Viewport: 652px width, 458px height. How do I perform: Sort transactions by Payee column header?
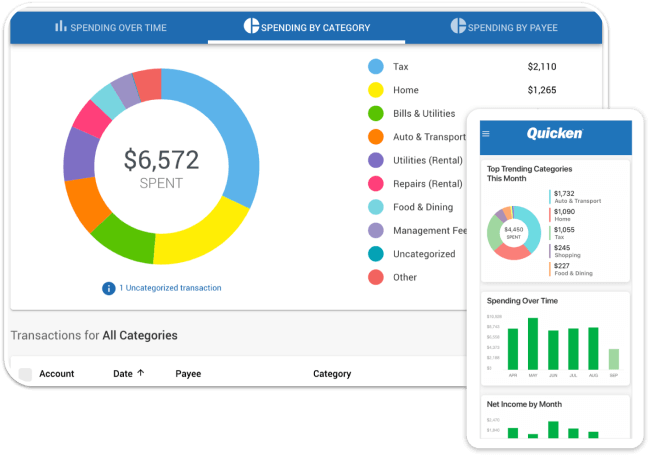pos(188,374)
